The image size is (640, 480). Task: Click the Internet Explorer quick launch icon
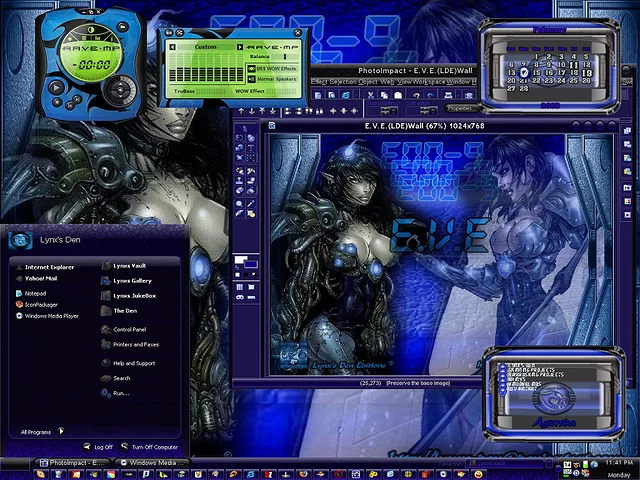tap(251, 474)
